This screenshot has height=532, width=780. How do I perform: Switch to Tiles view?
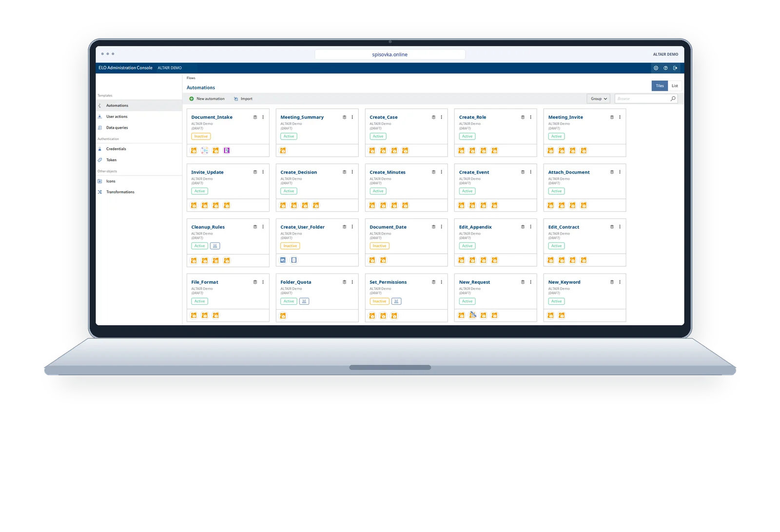[x=660, y=86]
